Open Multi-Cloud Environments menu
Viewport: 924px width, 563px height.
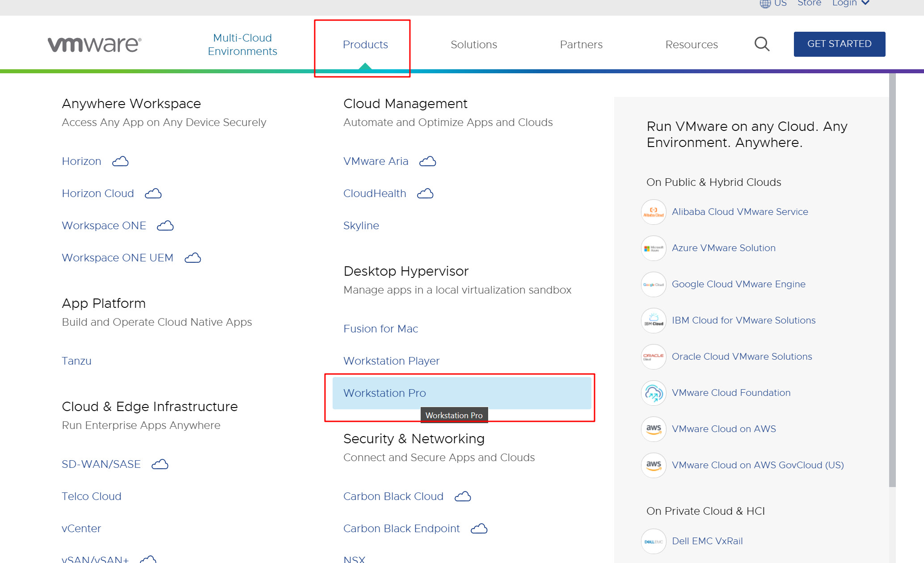tap(242, 45)
